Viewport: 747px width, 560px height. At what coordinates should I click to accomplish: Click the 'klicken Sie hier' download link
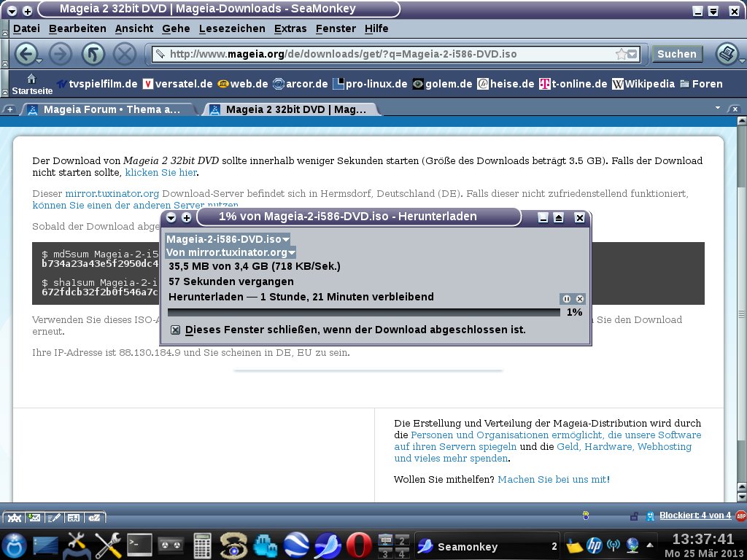coord(161,172)
